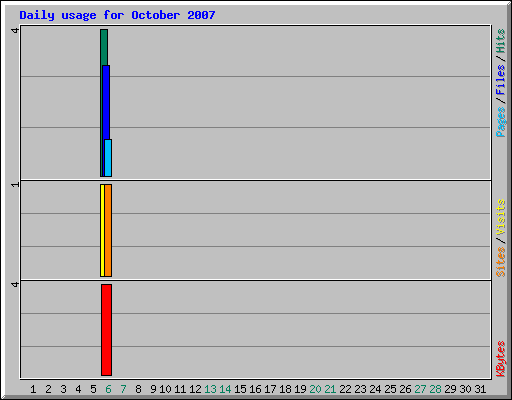This screenshot has width=512, height=400.
Task: Click day 31 on the x-axis
Action: (x=480, y=389)
